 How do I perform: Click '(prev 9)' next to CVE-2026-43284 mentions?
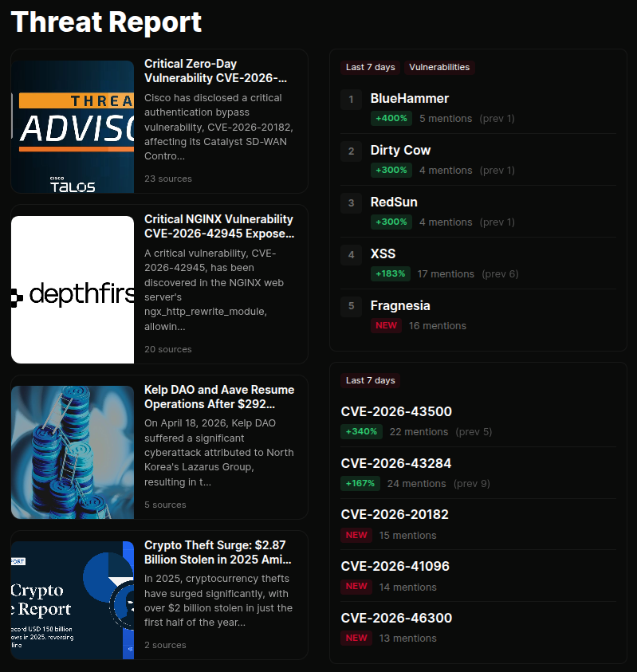(472, 484)
